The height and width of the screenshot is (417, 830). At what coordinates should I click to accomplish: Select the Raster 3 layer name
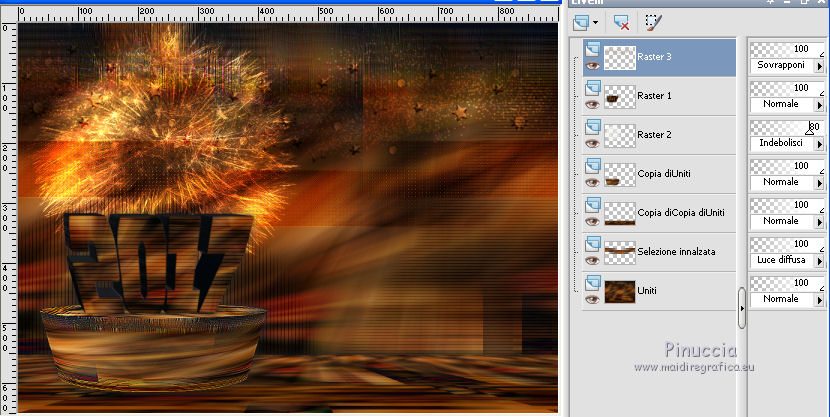(x=654, y=57)
